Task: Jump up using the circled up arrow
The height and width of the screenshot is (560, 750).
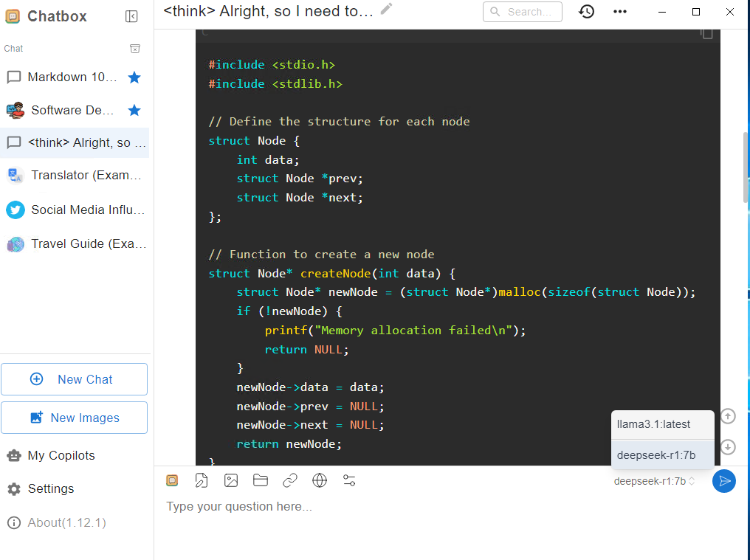Action: (728, 416)
